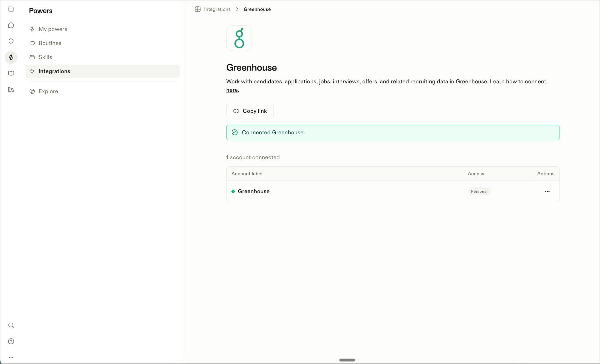Open the more options dots at bottom left
Viewport: 600px width, 364px height.
(11, 357)
